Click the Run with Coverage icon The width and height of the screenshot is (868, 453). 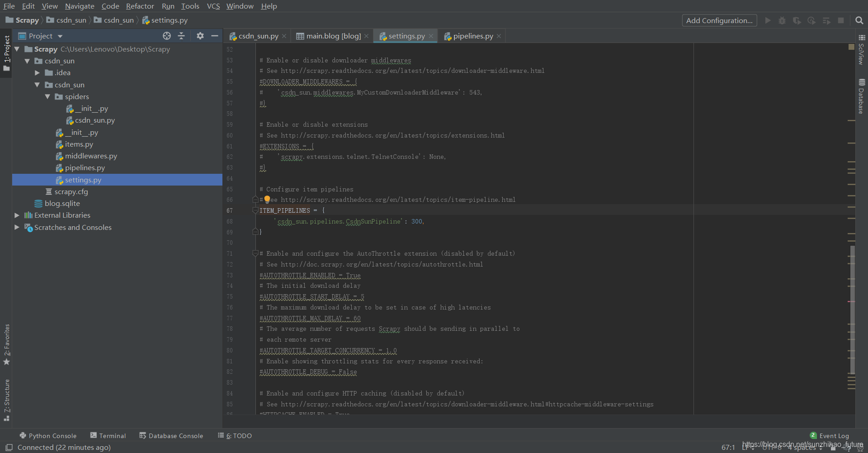point(797,20)
